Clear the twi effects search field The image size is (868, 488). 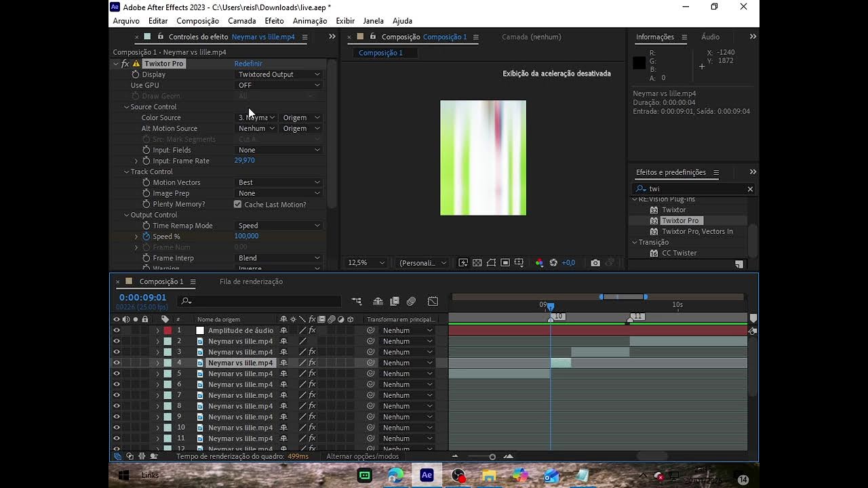click(x=750, y=189)
